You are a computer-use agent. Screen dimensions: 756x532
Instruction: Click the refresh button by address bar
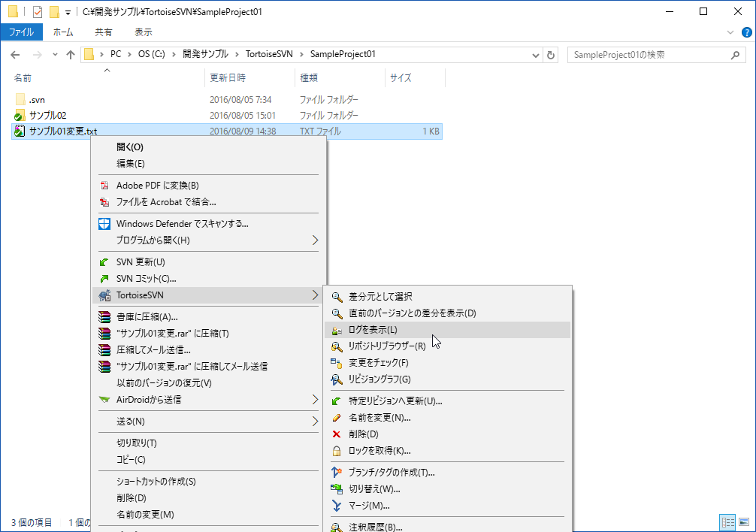pyautogui.click(x=551, y=55)
